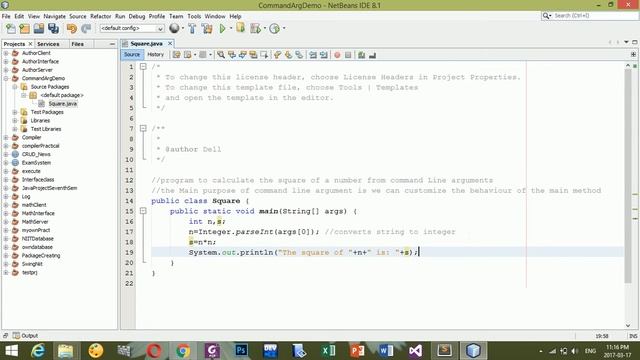Select the MathServer project in tree
Image resolution: width=640 pixels, height=360 pixels.
[35, 222]
